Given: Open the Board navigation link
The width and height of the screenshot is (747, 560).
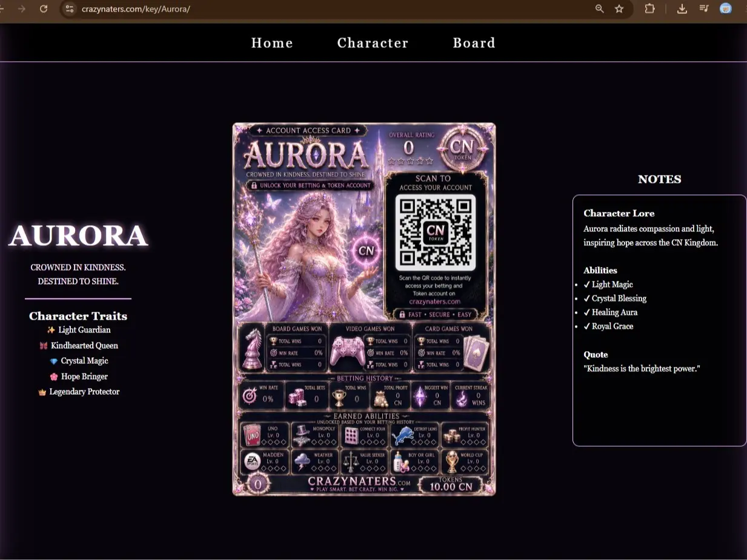Looking at the screenshot, I should coord(474,43).
